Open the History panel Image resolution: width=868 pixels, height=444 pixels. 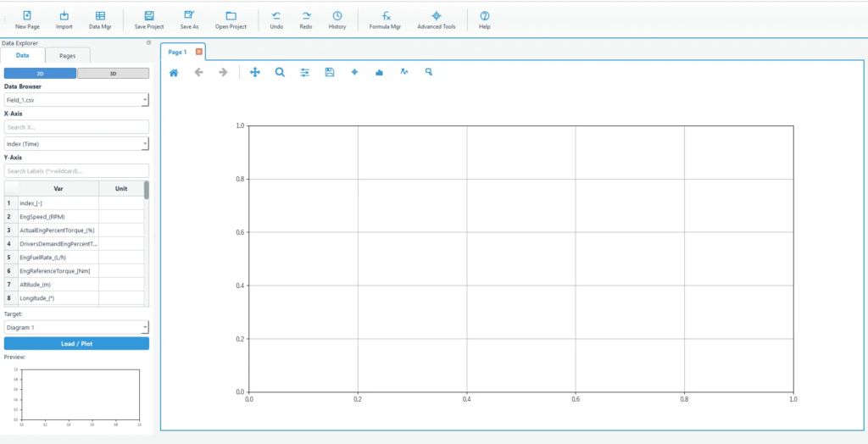coord(337,19)
